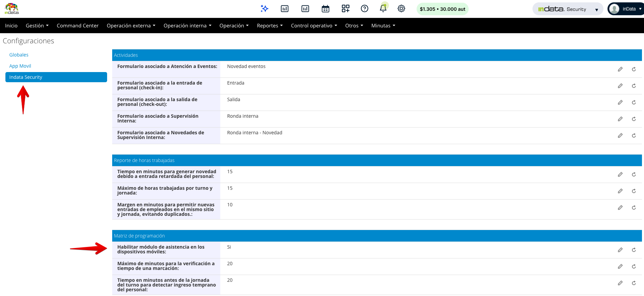Edit the Máximo de horas trabajadas value
Viewport: 644px width, 296px height.
point(620,191)
